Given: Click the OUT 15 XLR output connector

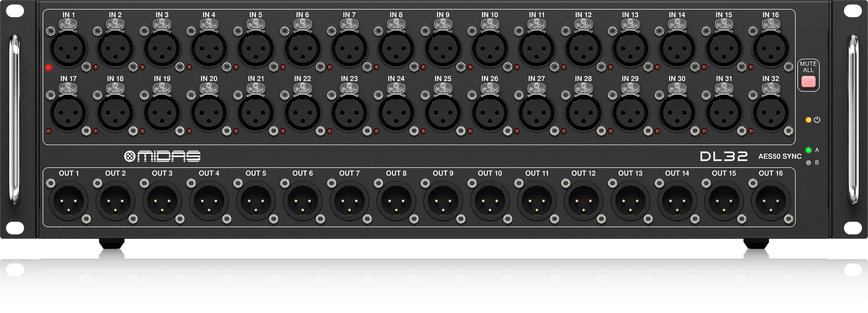Looking at the screenshot, I should click(724, 201).
